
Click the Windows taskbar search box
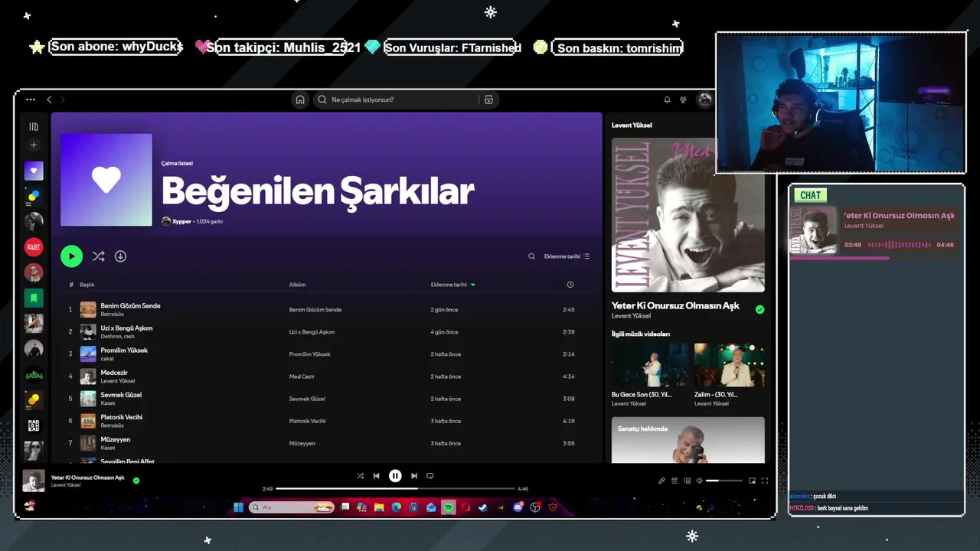coord(292,507)
